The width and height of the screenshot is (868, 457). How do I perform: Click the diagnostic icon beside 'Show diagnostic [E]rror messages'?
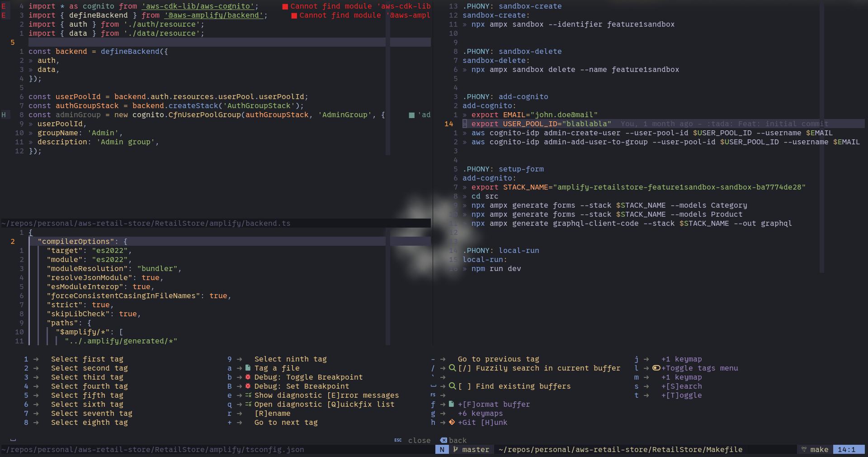pyautogui.click(x=248, y=395)
